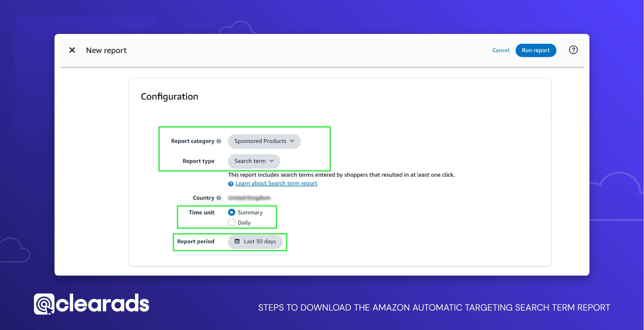The width and height of the screenshot is (644, 330).
Task: Open help via the question mark icon
Action: pos(574,50)
